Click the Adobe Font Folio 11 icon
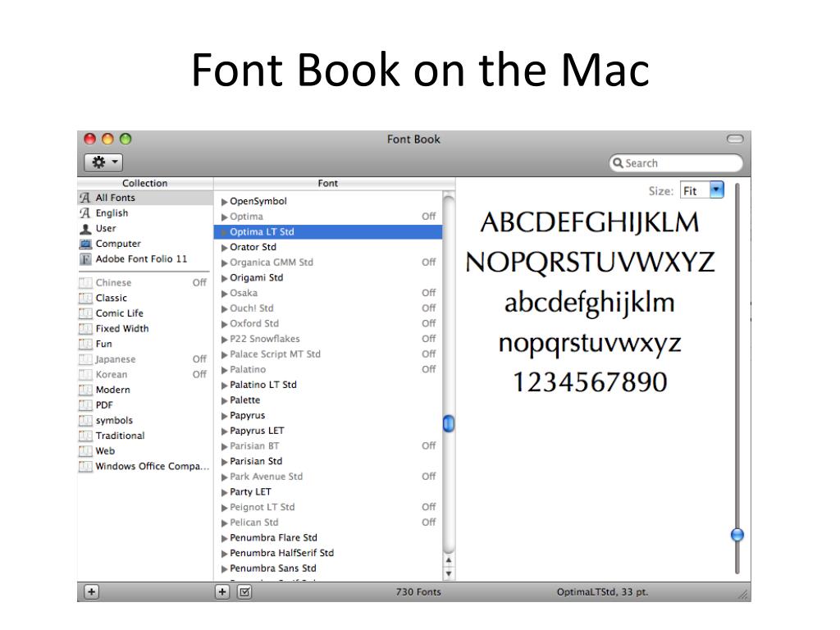Viewport: 840px width, 630px height. pos(85,259)
